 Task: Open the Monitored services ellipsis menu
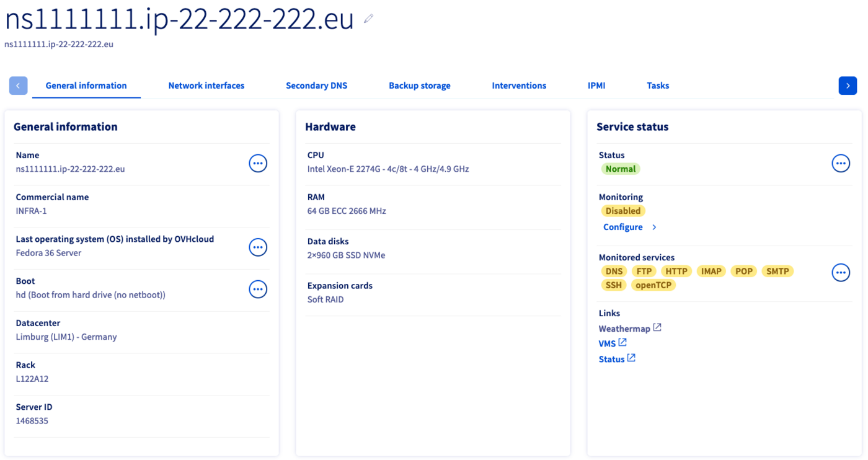click(x=841, y=272)
